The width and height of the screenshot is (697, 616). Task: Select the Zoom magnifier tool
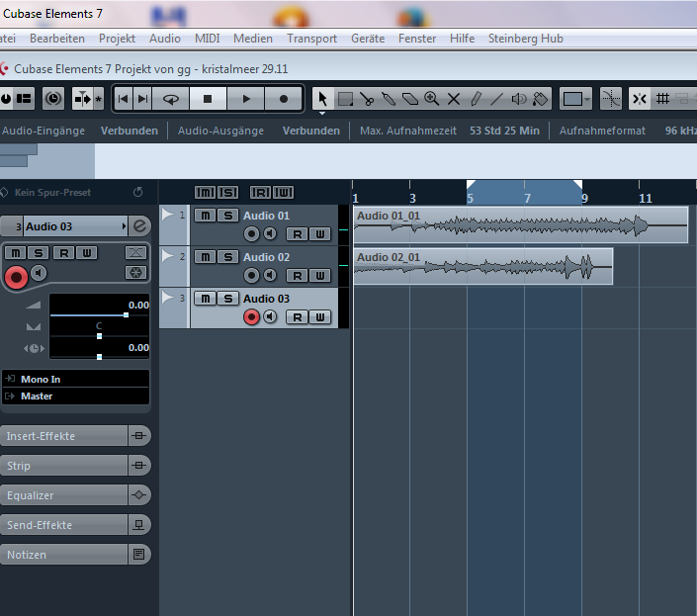[x=432, y=99]
